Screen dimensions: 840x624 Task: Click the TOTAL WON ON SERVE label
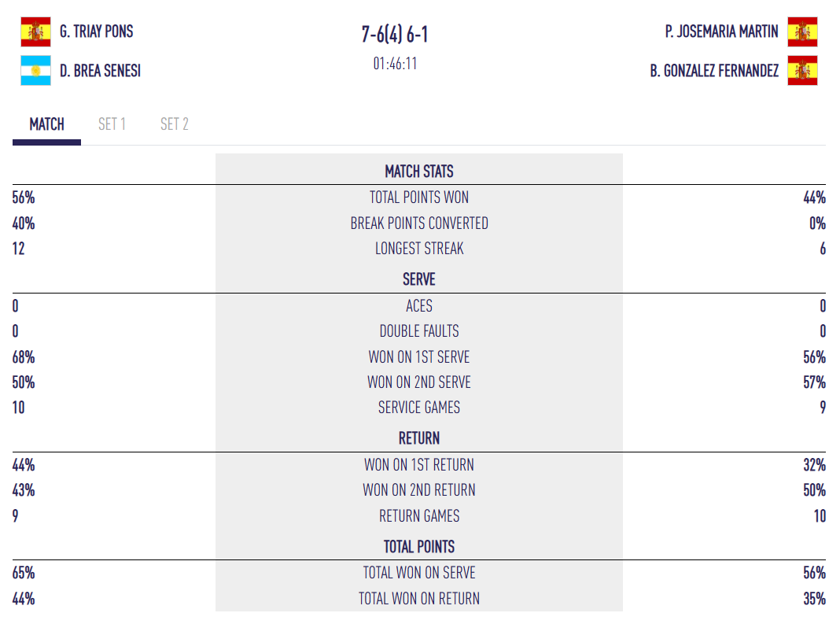tap(418, 573)
